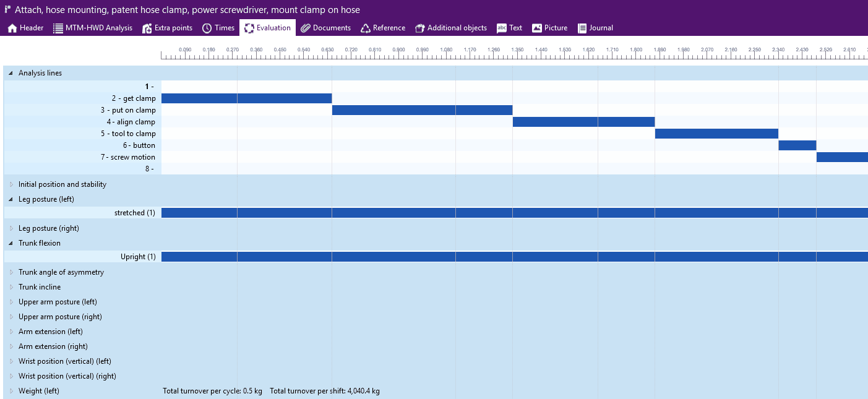Expand the Weight (left) section

click(11, 391)
